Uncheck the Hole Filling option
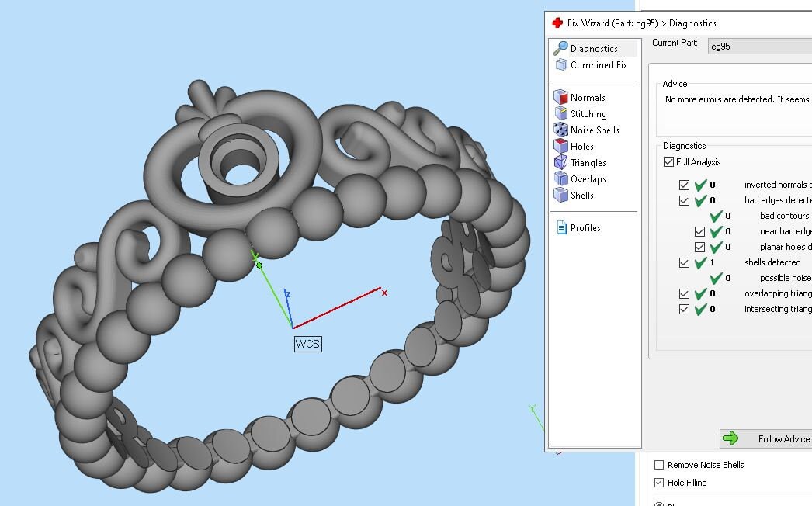The width and height of the screenshot is (812, 506). 658,482
